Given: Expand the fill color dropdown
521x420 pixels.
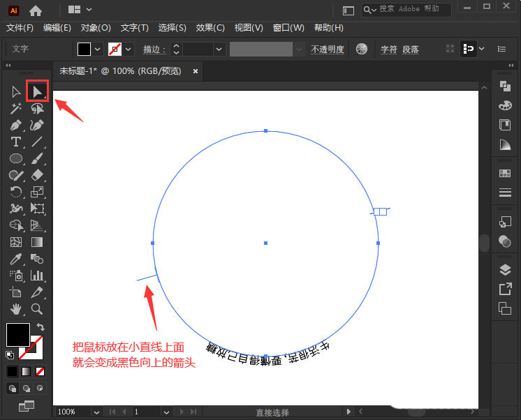Looking at the screenshot, I should 97,50.
